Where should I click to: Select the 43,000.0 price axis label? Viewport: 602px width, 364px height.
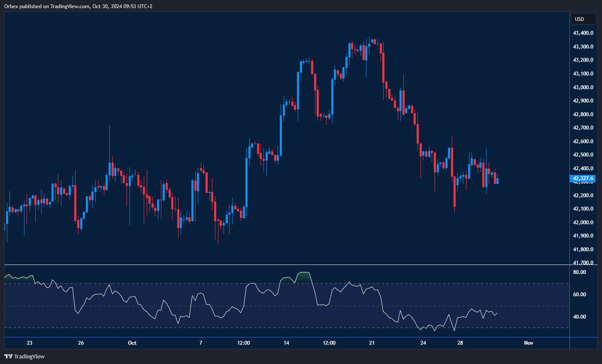(x=583, y=87)
